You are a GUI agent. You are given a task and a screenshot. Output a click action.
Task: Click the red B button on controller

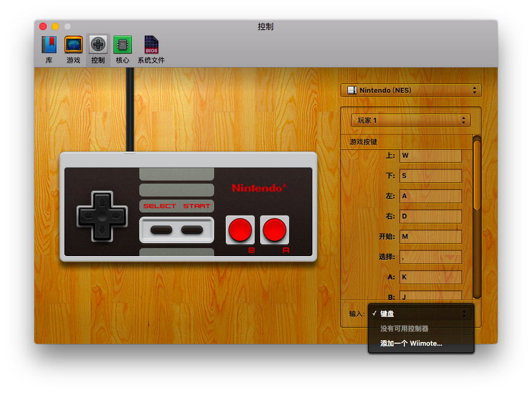click(240, 230)
